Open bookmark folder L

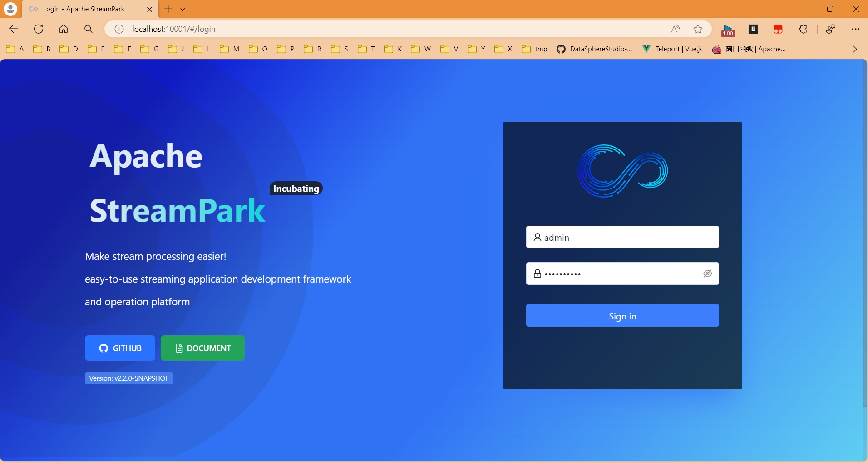[x=202, y=49]
